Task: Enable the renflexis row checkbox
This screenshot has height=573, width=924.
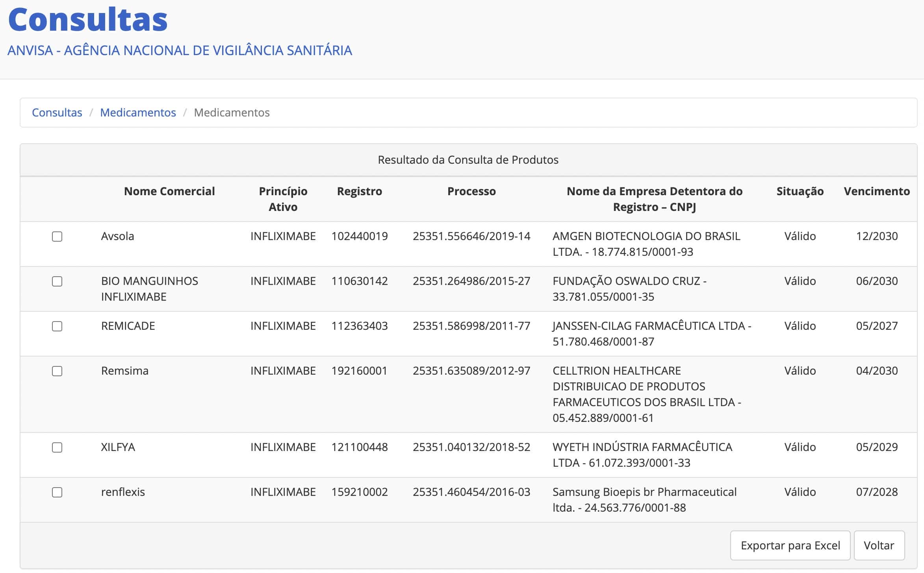Action: click(57, 492)
